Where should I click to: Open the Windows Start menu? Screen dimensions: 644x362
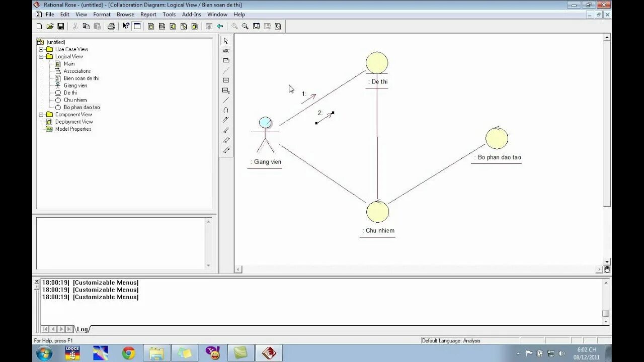pos(44,353)
